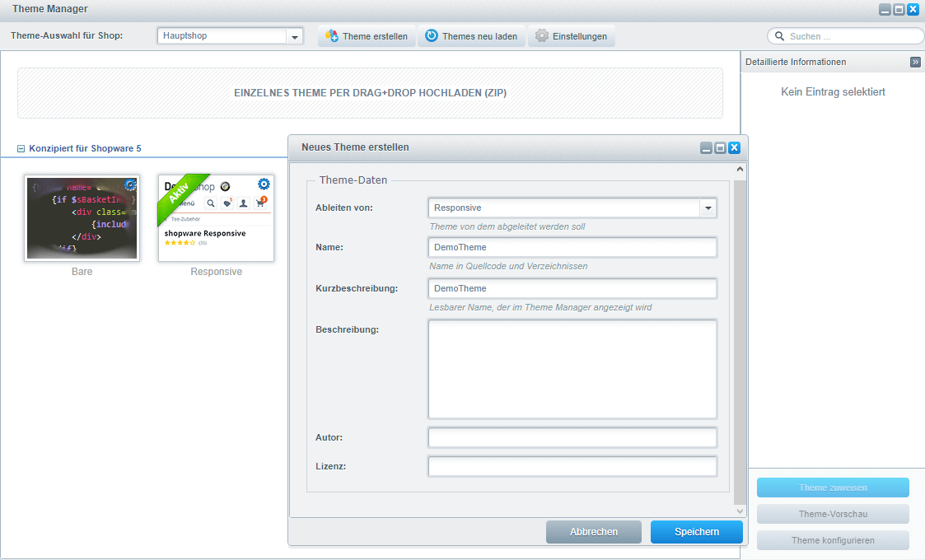Collapse the Detaillierte Informationen panel
Image resolution: width=925 pixels, height=560 pixels.
[915, 62]
